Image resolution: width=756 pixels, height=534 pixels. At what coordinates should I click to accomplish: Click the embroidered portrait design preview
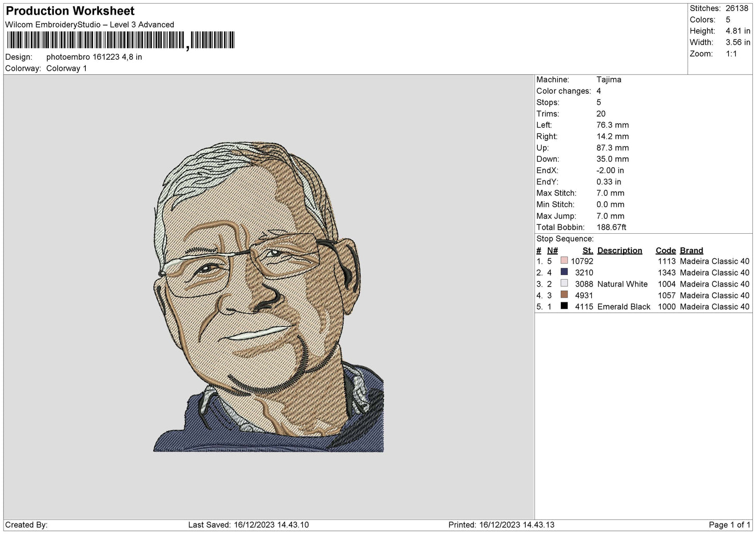(x=268, y=297)
